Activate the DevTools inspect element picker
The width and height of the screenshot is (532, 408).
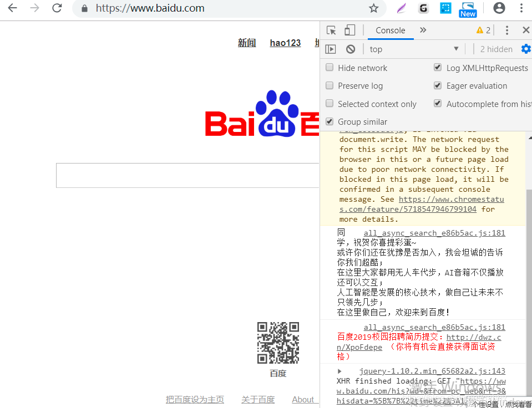(331, 30)
